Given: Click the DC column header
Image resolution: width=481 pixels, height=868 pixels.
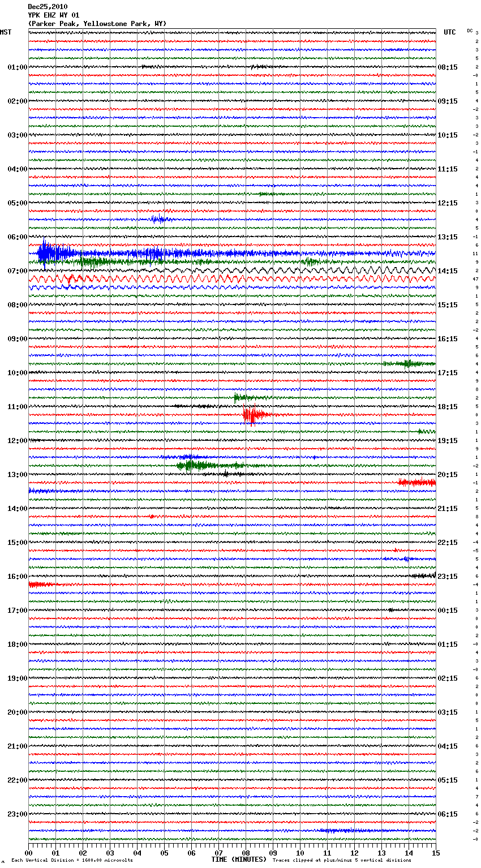Looking at the screenshot, I should 470,31.
